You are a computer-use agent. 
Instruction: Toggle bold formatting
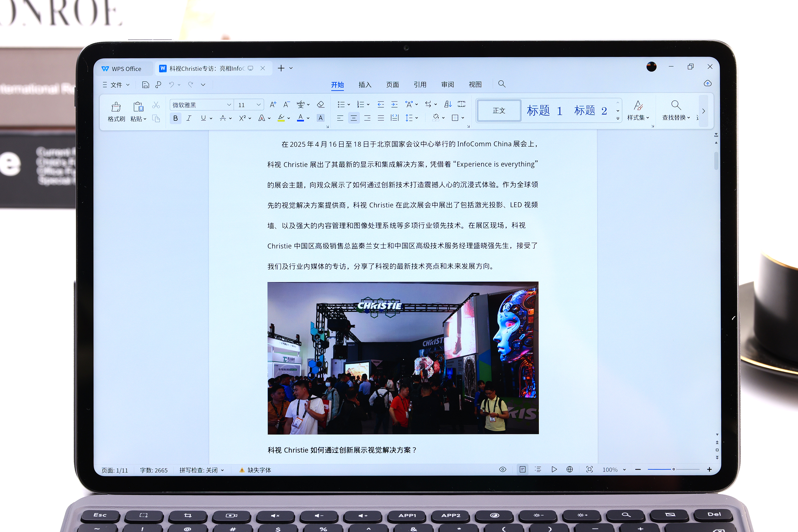coord(175,118)
